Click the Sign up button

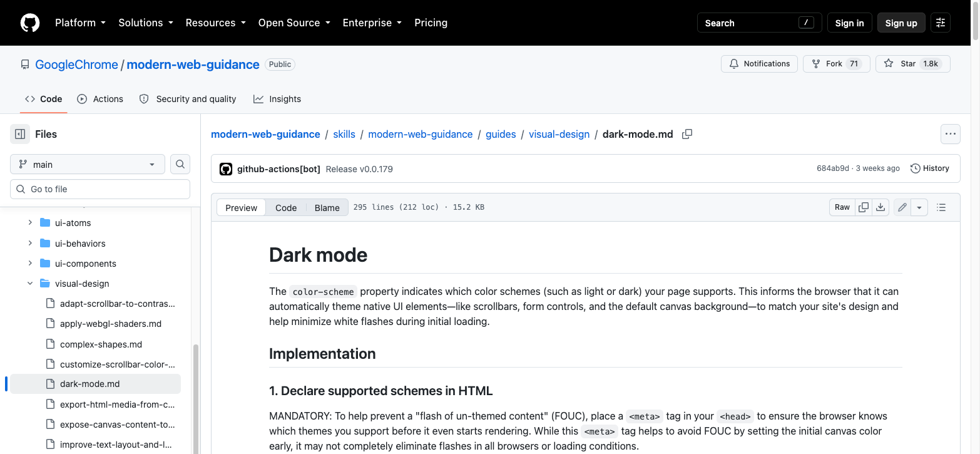click(x=901, y=23)
